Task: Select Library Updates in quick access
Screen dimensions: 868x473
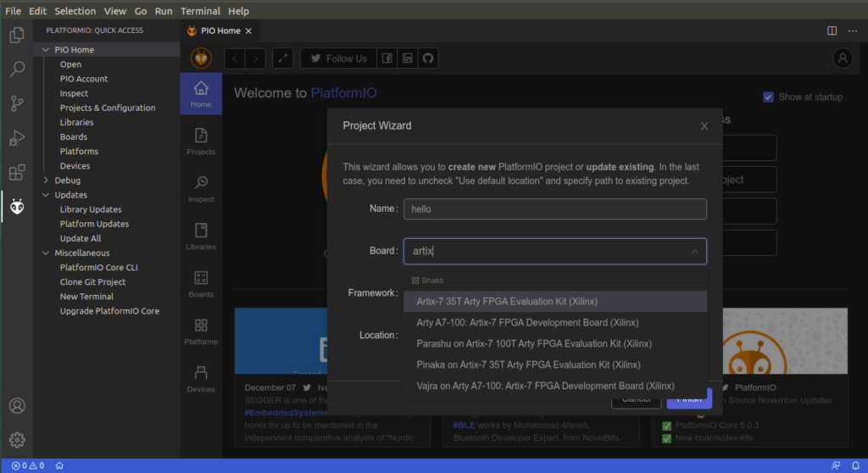Action: [x=91, y=209]
